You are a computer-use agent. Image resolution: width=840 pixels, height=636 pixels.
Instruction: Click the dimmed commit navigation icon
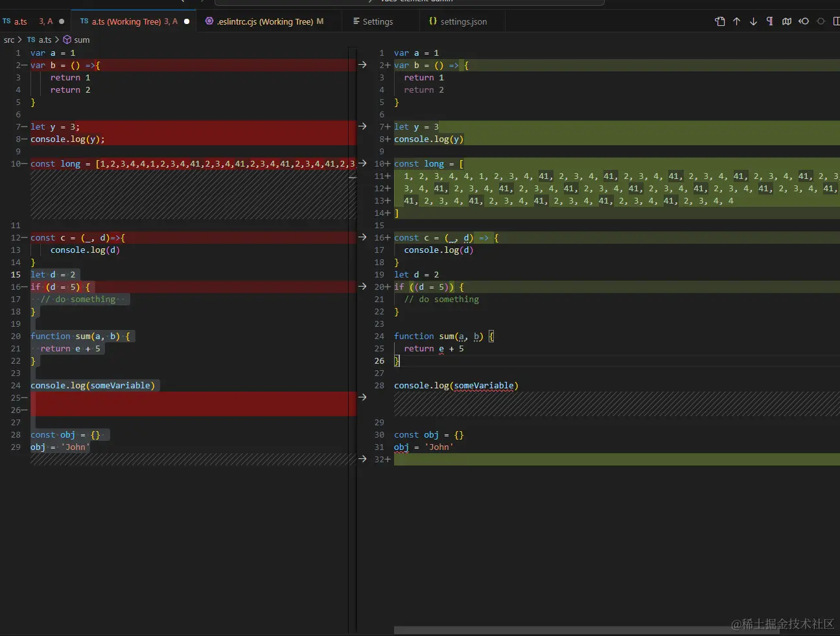coord(821,21)
